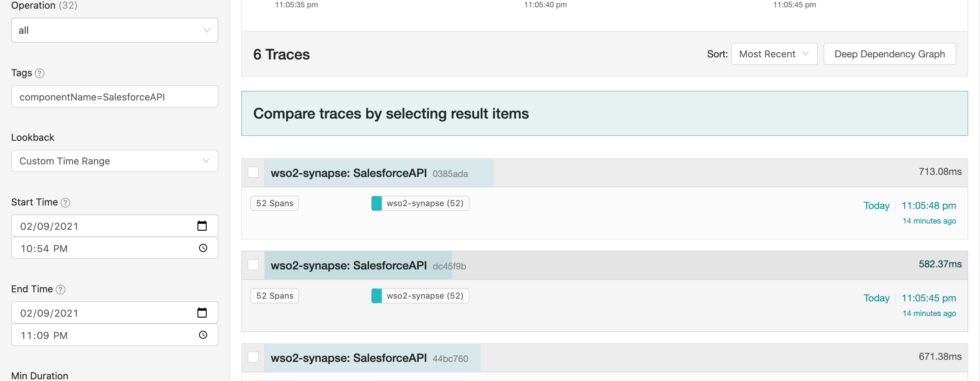Image resolution: width=980 pixels, height=381 pixels.
Task: Select checkbox for trace dc45f9b
Action: (253, 265)
